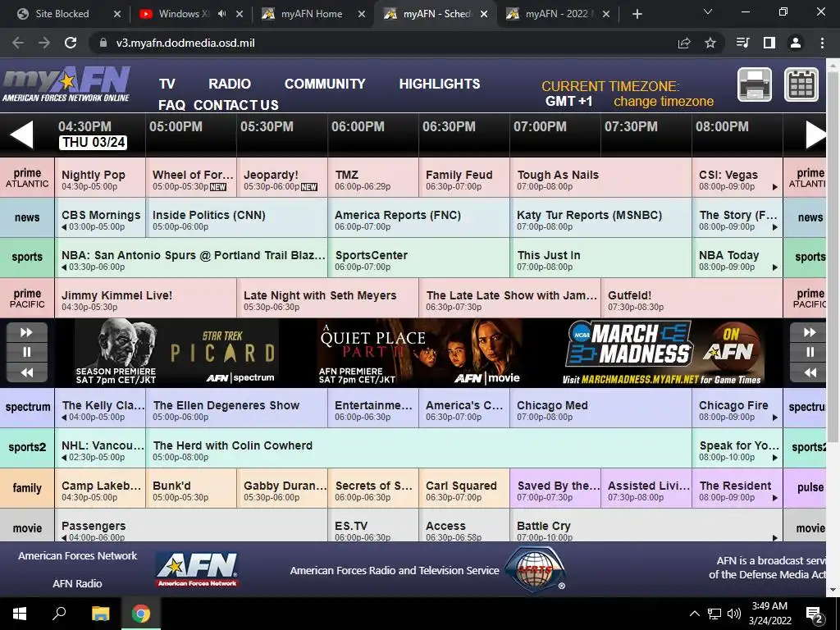Viewport: 840px width, 630px height.
Task: Rewind the banner using left-side control
Action: (27, 372)
